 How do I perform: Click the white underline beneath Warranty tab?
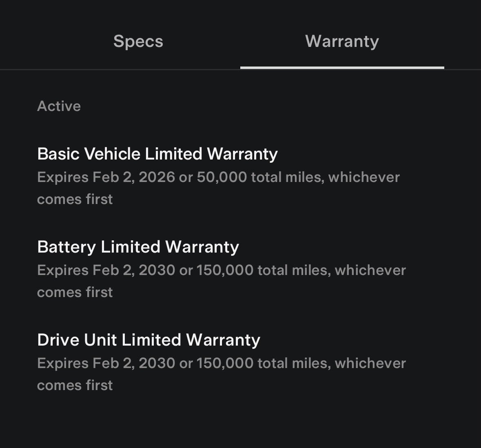(x=342, y=67)
